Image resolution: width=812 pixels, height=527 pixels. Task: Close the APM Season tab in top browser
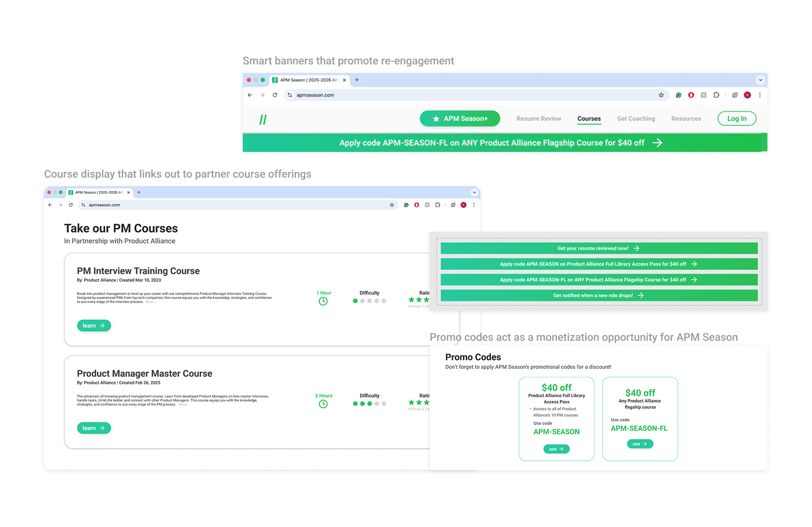point(344,80)
